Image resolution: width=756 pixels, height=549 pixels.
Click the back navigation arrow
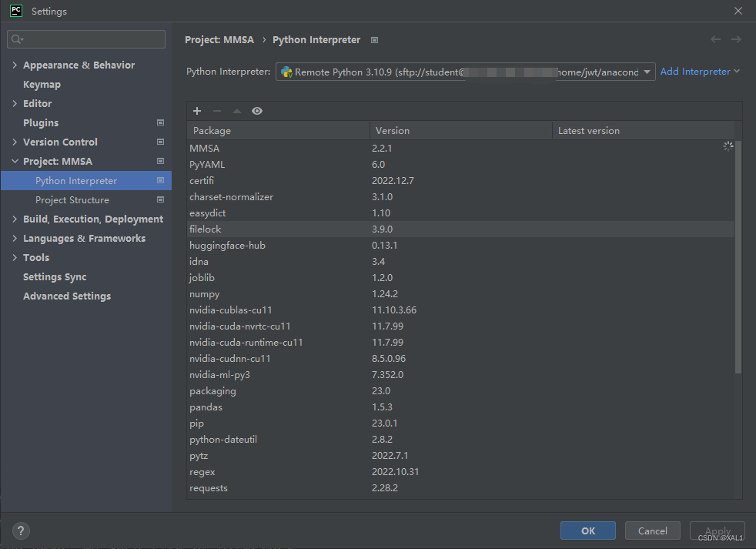coord(715,39)
